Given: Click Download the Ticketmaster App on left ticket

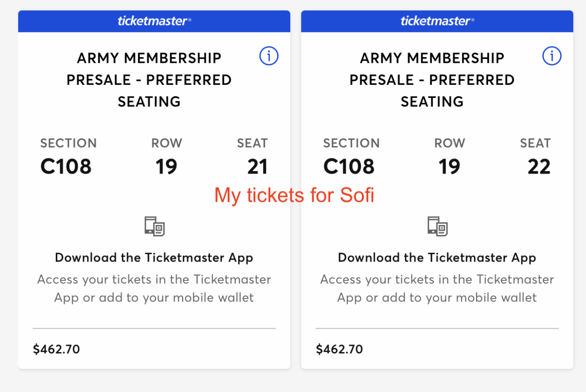Looking at the screenshot, I should point(154,257).
